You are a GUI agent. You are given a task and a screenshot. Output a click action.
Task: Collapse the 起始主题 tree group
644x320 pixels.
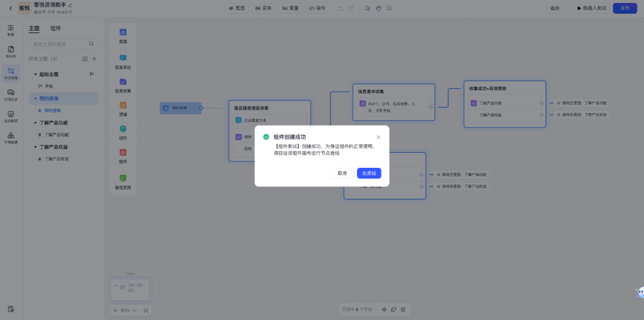pos(36,74)
